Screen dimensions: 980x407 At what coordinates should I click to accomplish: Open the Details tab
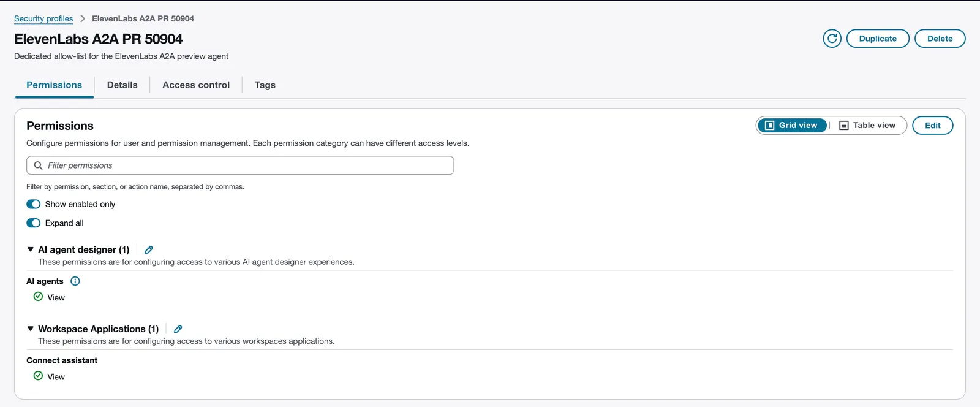tap(123, 85)
